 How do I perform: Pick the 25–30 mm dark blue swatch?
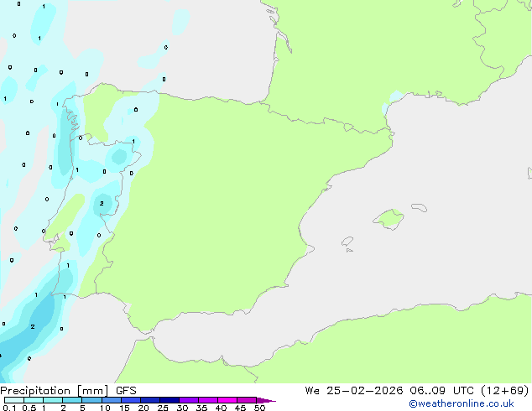[x=169, y=400]
